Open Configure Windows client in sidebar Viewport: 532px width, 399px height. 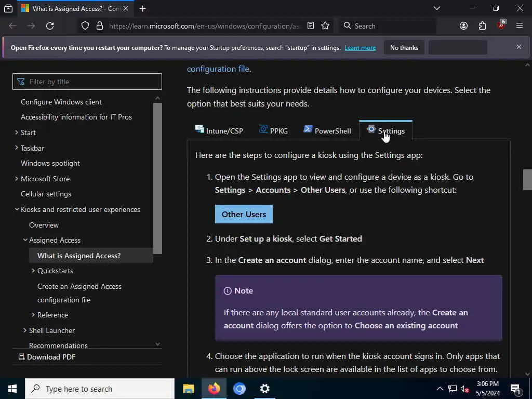pyautogui.click(x=61, y=102)
